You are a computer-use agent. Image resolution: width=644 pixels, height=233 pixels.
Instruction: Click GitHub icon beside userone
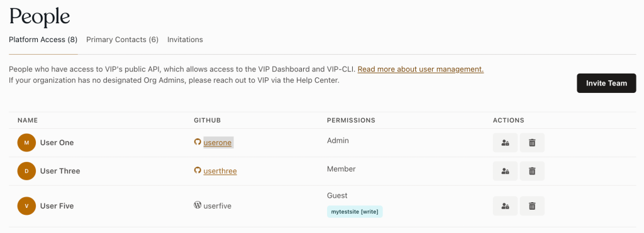pyautogui.click(x=197, y=142)
